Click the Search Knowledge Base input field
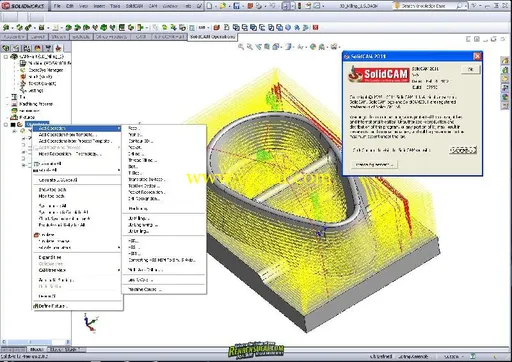 425,6
